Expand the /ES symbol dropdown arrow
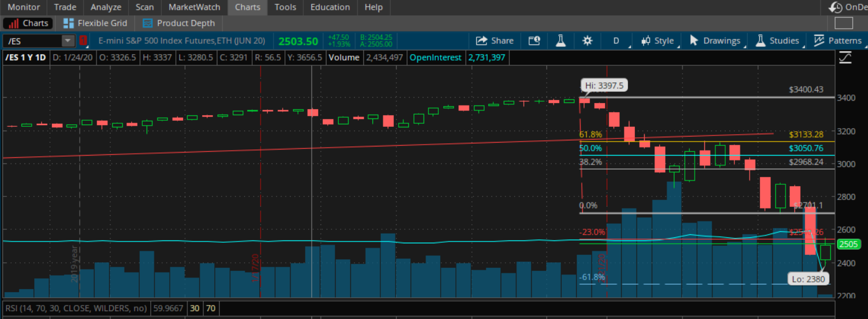The height and width of the screenshot is (319, 868). click(x=67, y=41)
